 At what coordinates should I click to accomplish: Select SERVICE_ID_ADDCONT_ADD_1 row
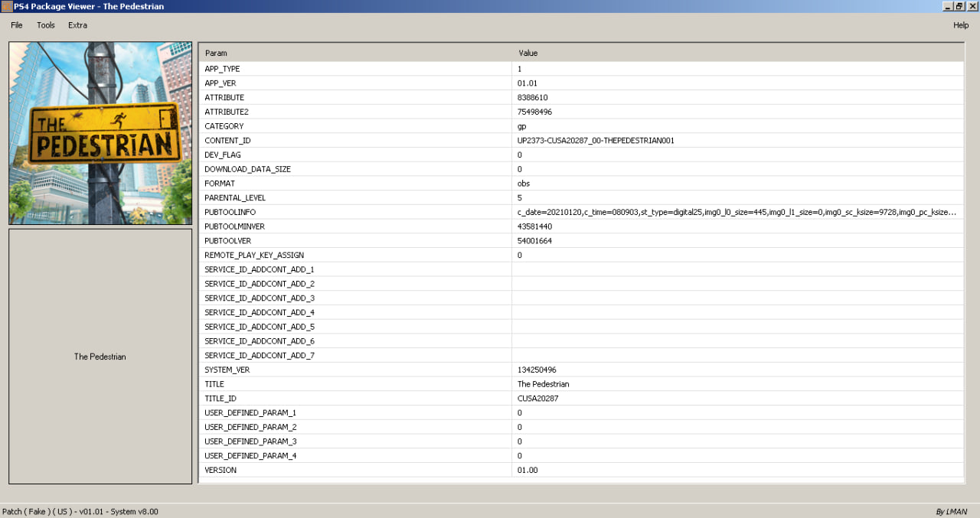pos(581,269)
